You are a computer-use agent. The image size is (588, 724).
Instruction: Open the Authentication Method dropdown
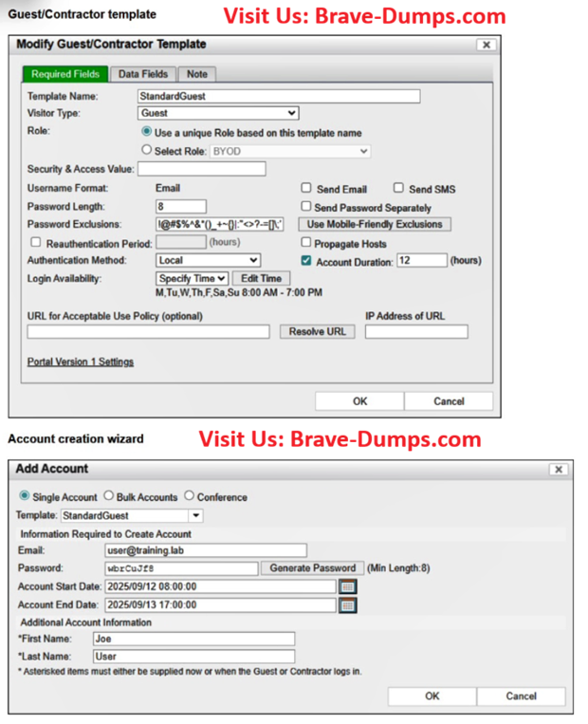click(x=208, y=260)
